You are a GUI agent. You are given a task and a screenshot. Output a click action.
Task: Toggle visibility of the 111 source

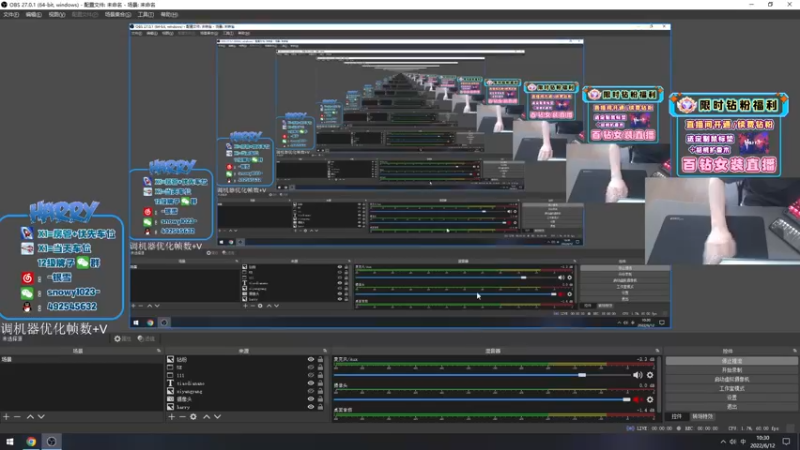tap(311, 376)
